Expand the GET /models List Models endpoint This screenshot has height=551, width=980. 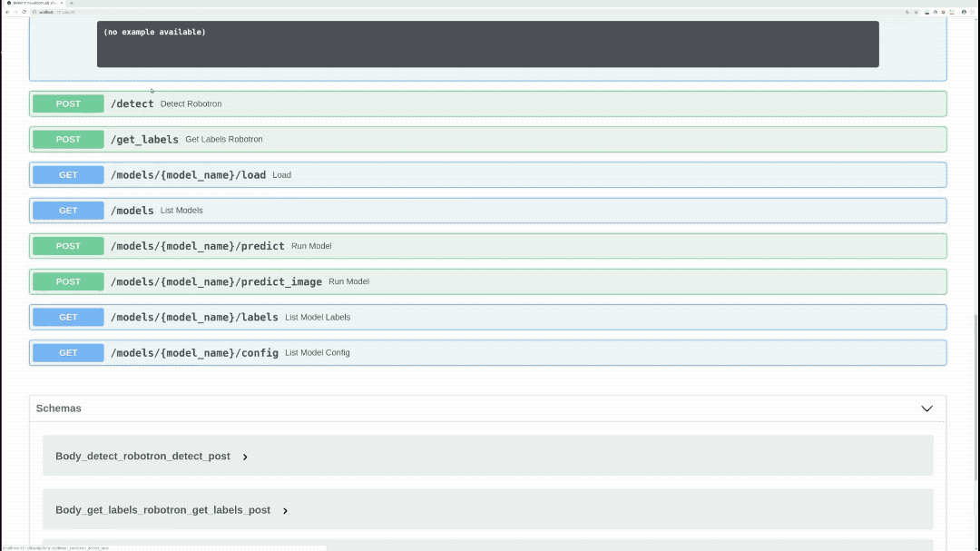pos(487,211)
